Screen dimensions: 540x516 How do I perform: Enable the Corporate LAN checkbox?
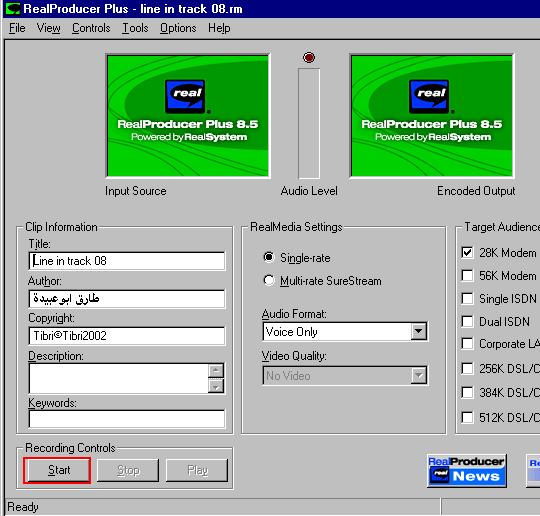(x=467, y=343)
